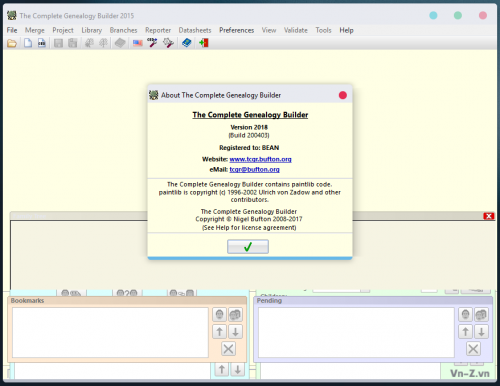
Task: Open the Merge menu
Action: coord(35,30)
